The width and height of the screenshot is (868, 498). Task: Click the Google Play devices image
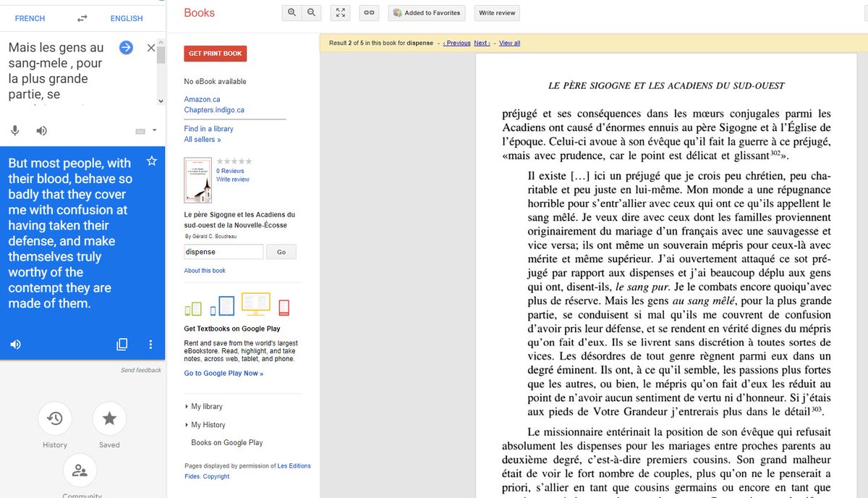click(x=237, y=305)
